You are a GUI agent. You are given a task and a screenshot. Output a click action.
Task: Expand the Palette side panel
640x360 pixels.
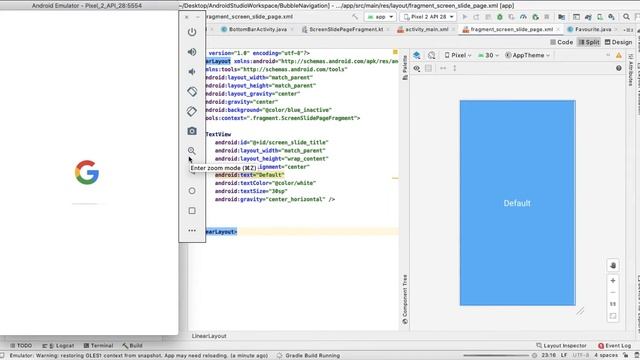[x=404, y=67]
